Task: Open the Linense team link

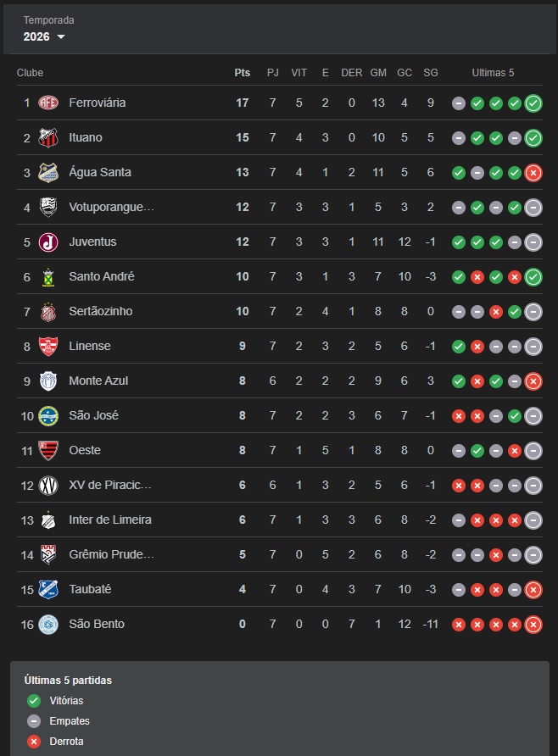Action: click(x=90, y=347)
